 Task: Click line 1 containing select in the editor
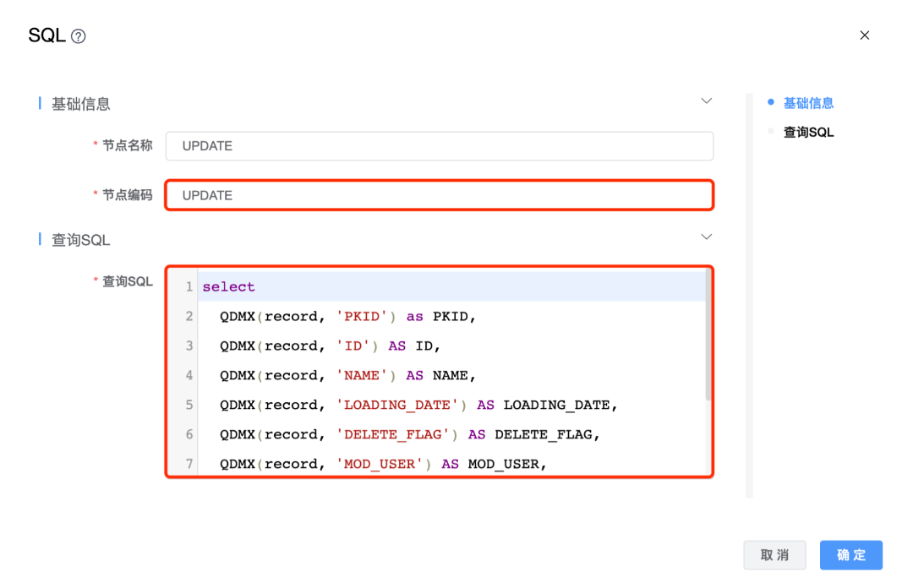(229, 287)
